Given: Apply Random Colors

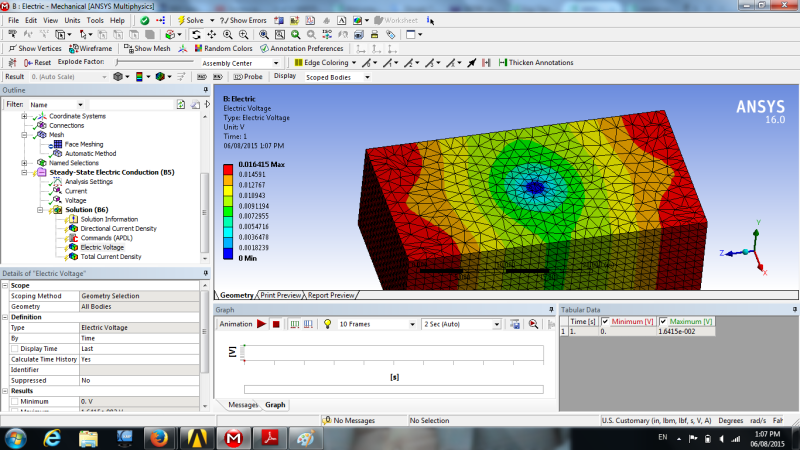Looking at the screenshot, I should coord(223,48).
